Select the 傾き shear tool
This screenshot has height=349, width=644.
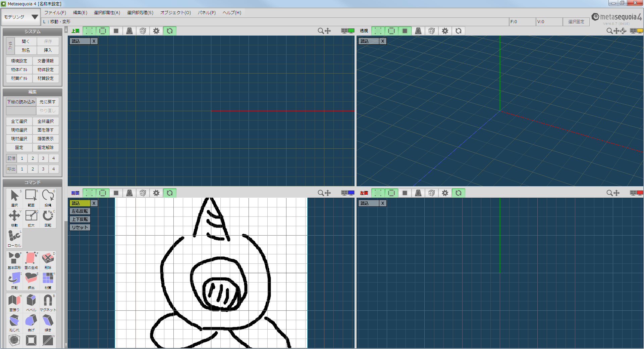[x=48, y=323]
